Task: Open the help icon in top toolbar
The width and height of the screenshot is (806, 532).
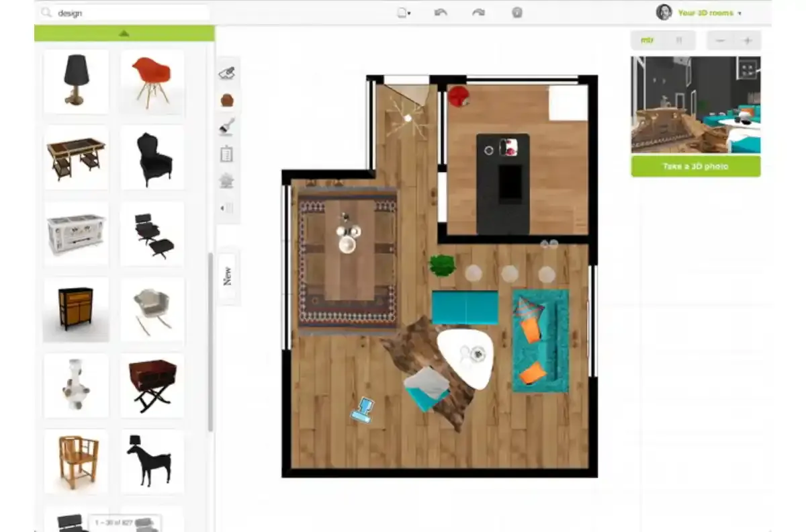Action: (517, 12)
